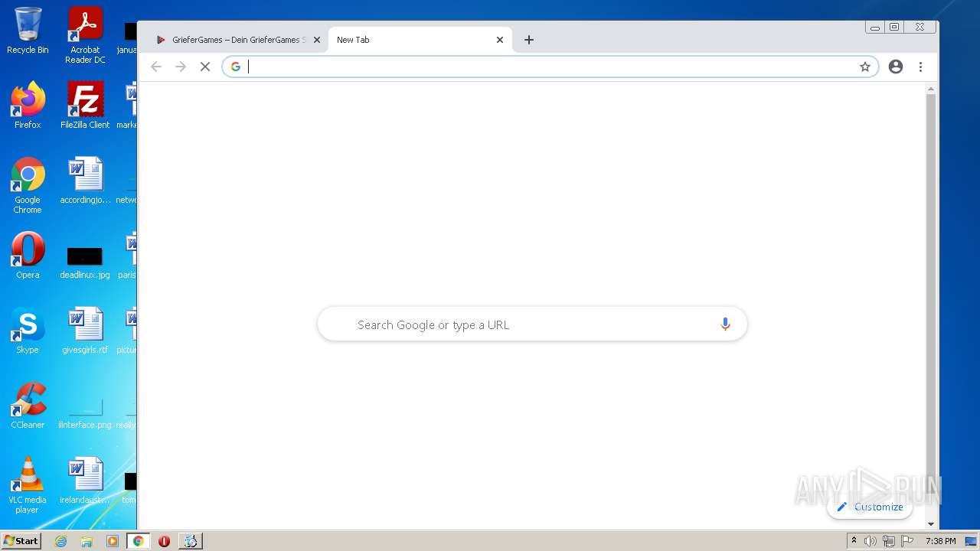This screenshot has width=980, height=551.
Task: Launch Internet Explorer from taskbar
Action: click(61, 541)
